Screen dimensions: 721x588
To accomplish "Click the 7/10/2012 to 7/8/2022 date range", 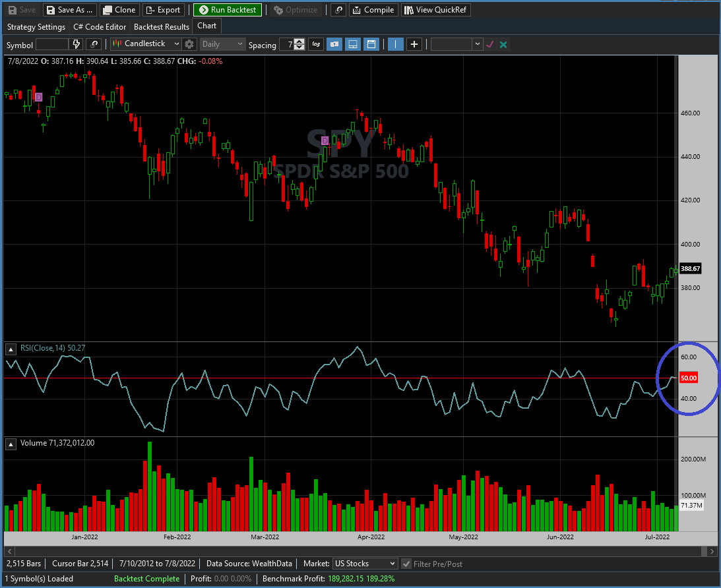I will 157,564.
